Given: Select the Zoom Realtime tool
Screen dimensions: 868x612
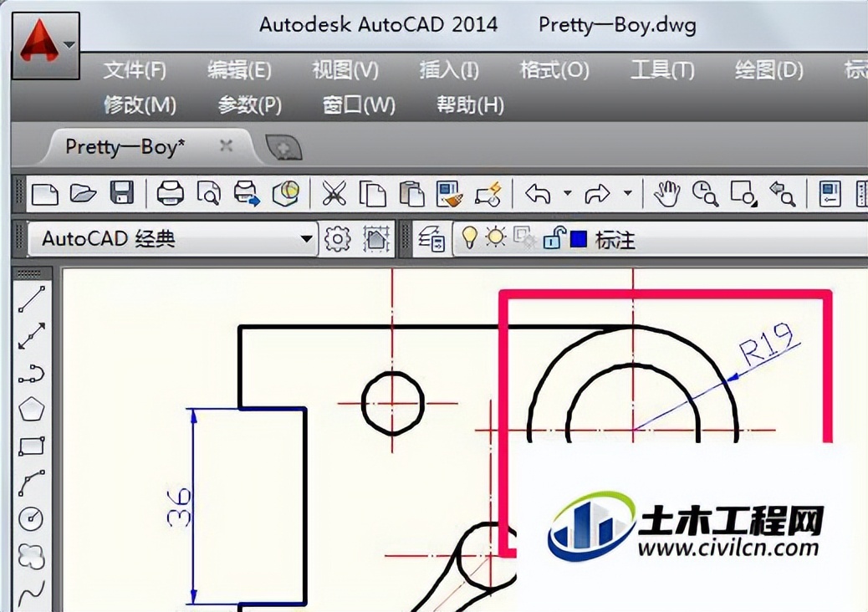Looking at the screenshot, I should (x=705, y=194).
